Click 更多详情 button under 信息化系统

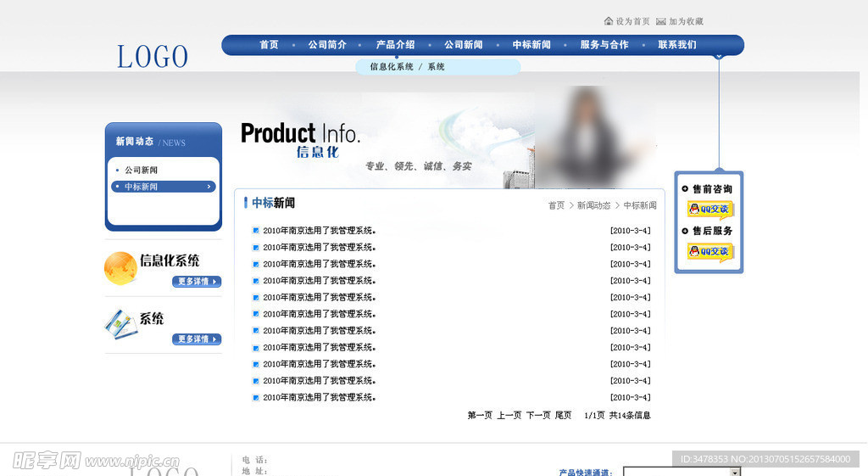(197, 282)
